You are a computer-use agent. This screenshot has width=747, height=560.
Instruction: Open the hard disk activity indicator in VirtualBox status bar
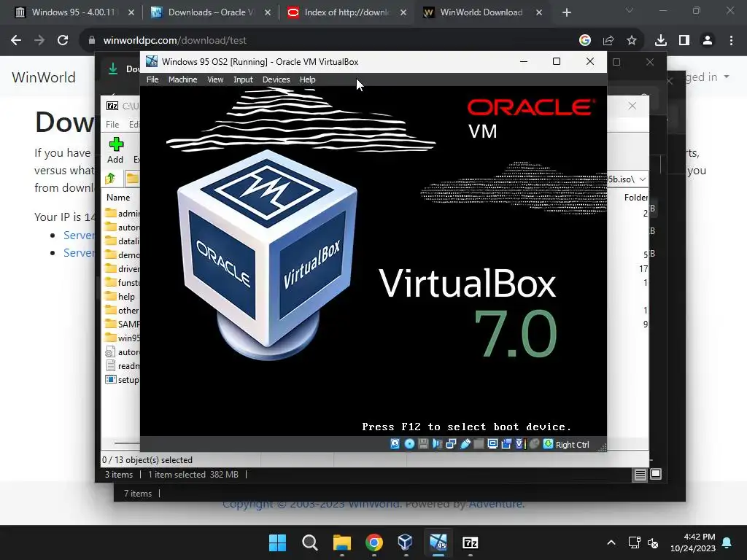click(395, 444)
